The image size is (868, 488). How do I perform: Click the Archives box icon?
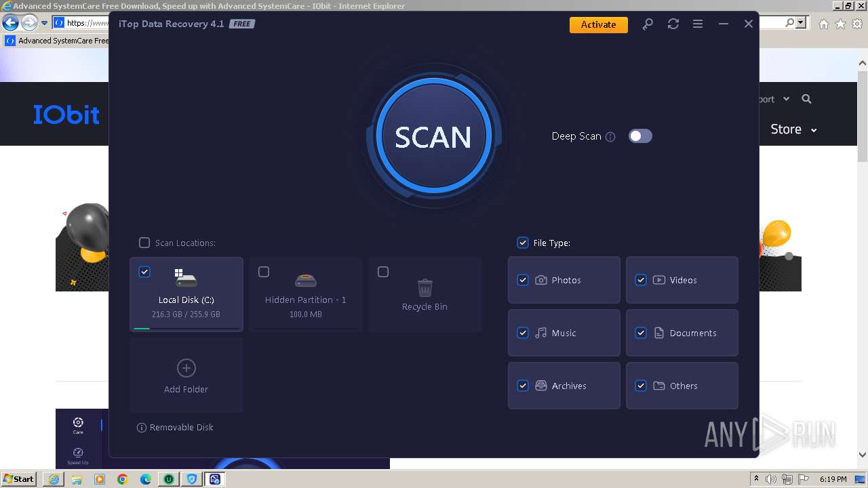pos(541,386)
